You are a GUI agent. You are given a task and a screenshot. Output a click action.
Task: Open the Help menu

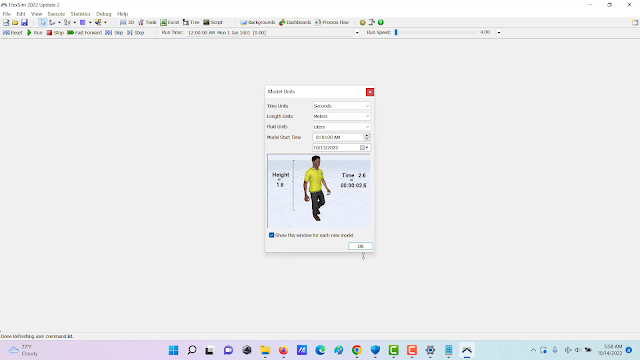122,14
